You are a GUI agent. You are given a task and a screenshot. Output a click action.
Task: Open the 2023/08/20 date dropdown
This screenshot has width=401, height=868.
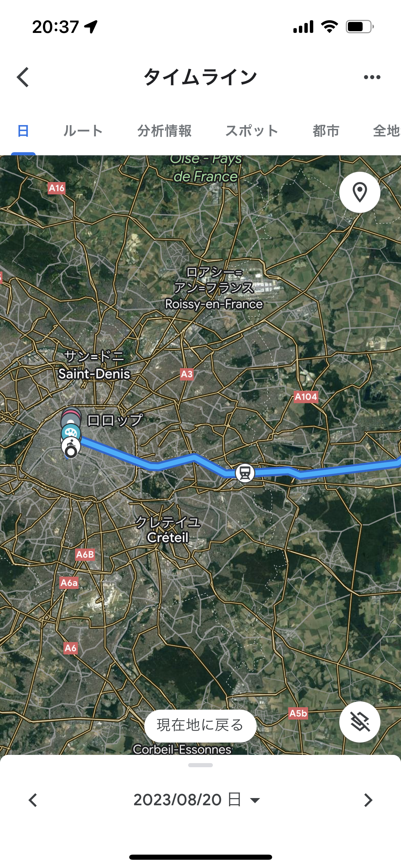click(196, 800)
